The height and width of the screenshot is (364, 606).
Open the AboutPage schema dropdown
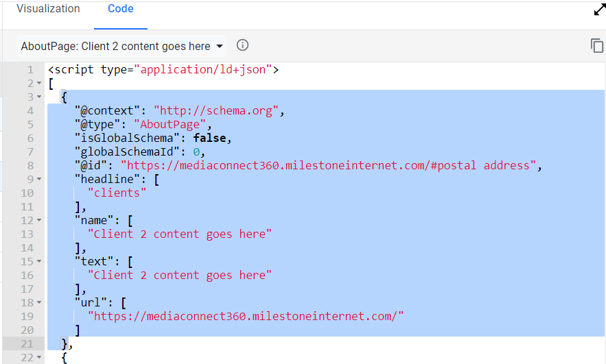coord(121,47)
